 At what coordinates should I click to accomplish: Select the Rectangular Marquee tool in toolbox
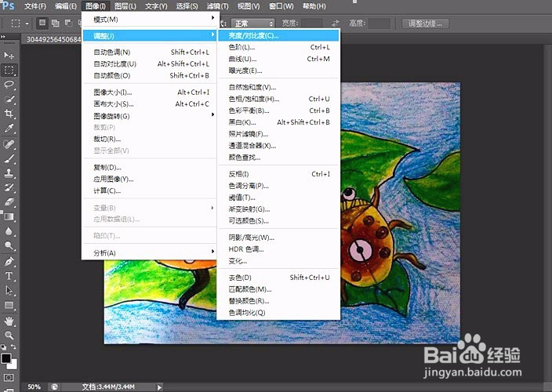coord(9,70)
